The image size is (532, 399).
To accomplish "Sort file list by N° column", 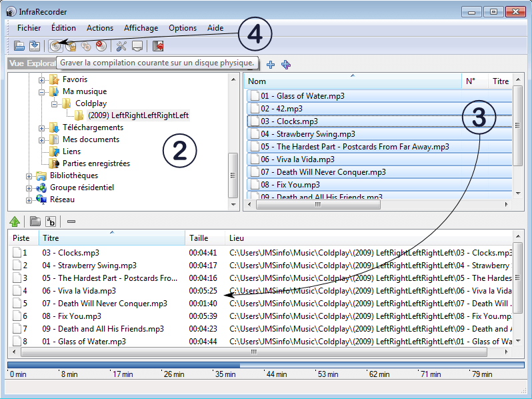I will tap(475, 81).
